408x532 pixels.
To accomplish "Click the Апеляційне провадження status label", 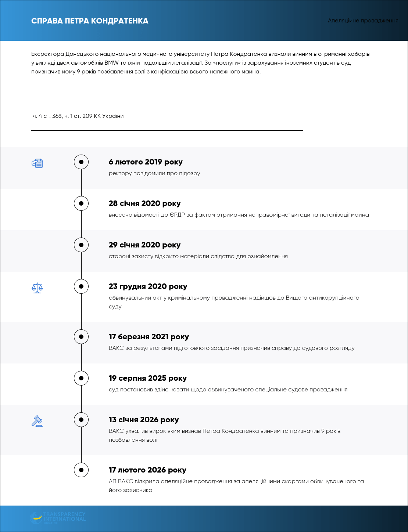I will (363, 21).
